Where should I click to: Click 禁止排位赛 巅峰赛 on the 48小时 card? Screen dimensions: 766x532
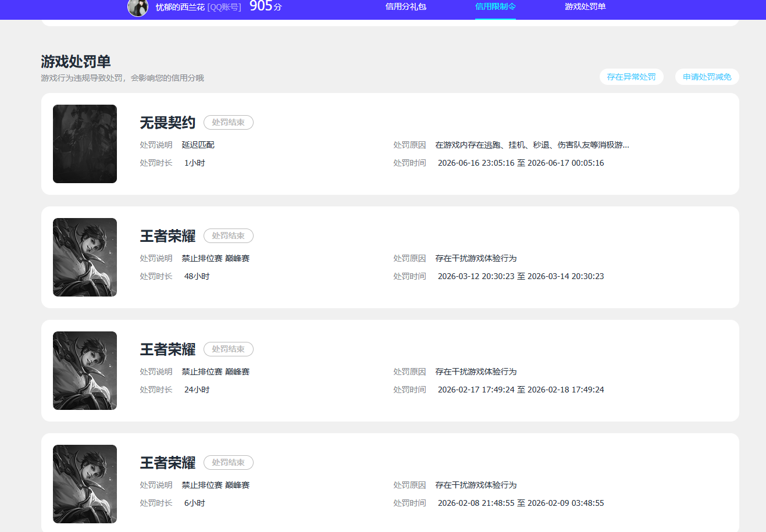215,258
